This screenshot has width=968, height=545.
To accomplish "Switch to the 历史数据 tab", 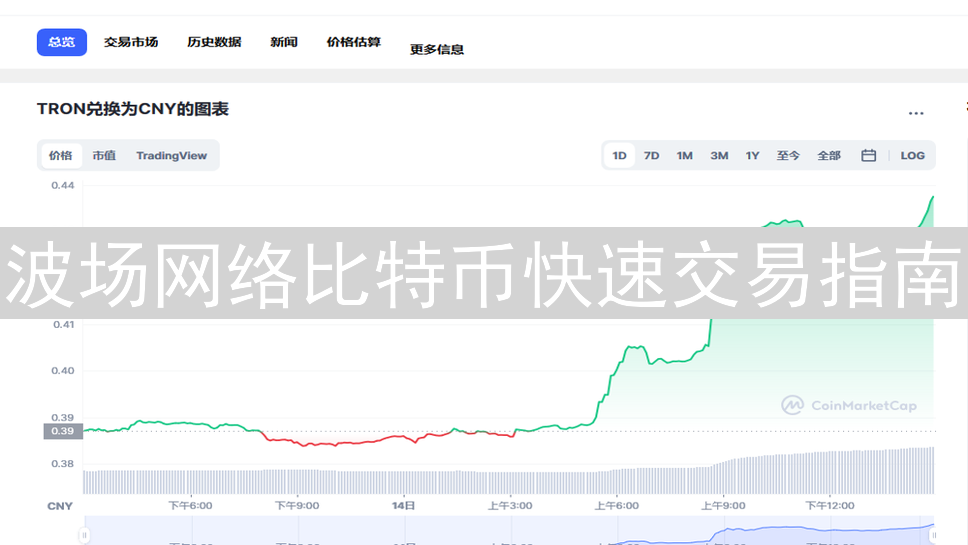I will (x=214, y=42).
